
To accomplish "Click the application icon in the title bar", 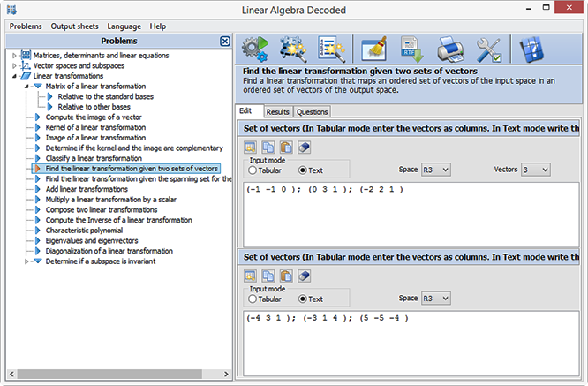I will pos(11,10).
